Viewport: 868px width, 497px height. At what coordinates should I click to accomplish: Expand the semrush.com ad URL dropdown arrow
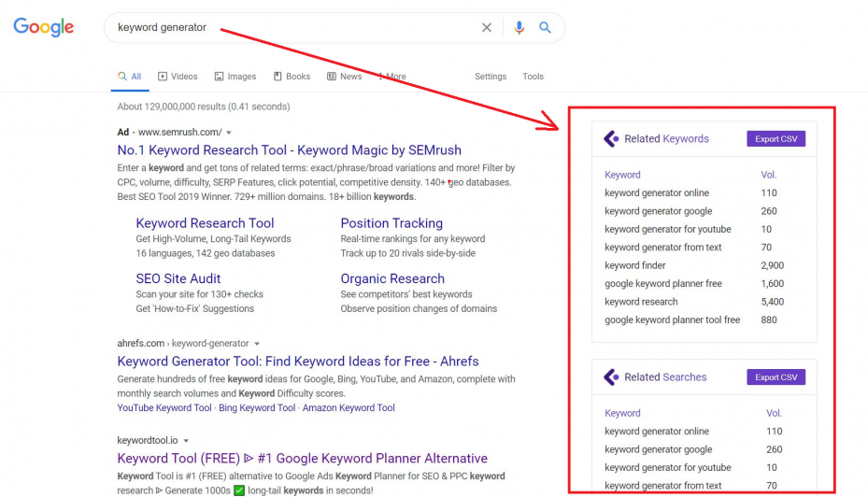229,133
